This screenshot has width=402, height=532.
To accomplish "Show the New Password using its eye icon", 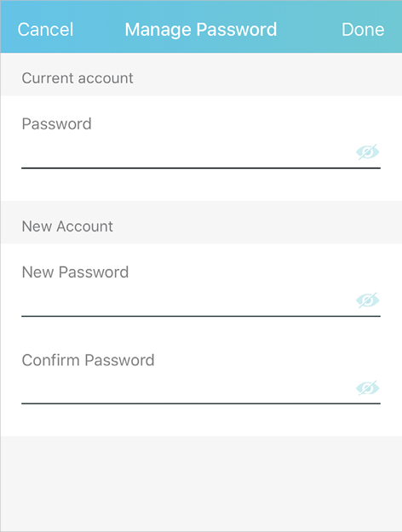I will [x=368, y=300].
